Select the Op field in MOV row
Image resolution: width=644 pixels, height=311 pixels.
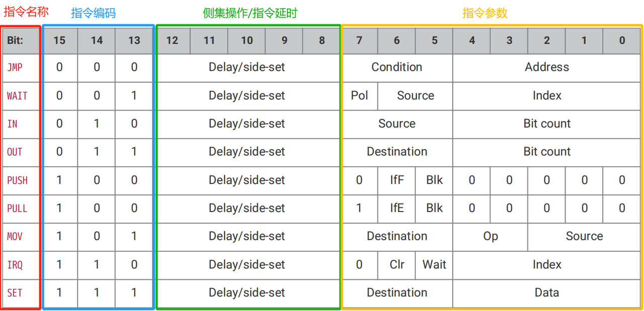pyautogui.click(x=491, y=236)
